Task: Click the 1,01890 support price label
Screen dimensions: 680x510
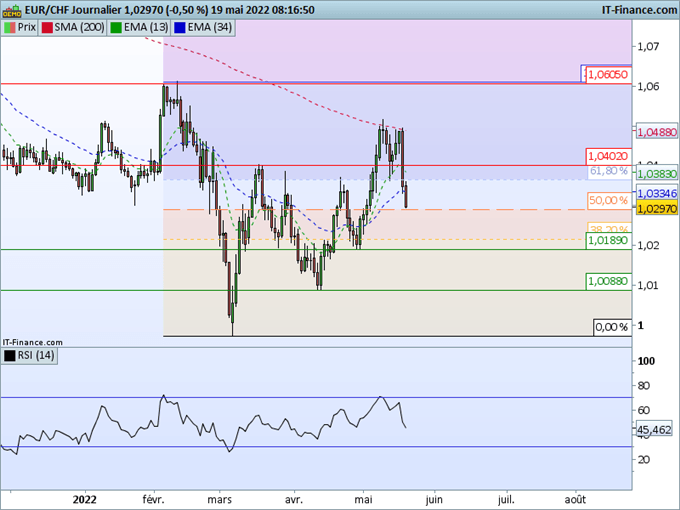Action: pos(608,241)
